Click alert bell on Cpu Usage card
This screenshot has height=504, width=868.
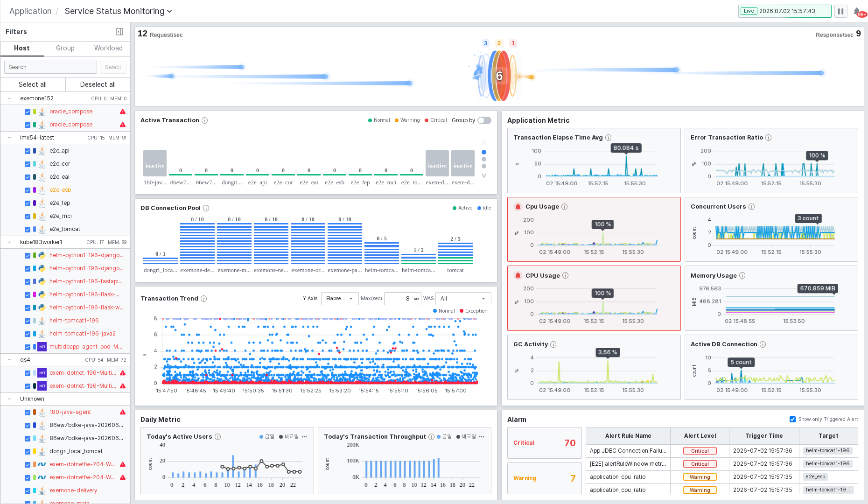point(518,207)
